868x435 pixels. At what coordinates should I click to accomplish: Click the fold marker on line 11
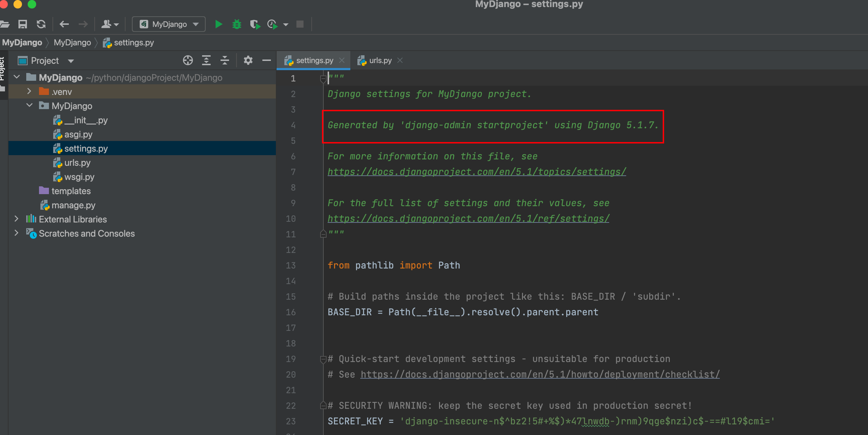pos(323,234)
